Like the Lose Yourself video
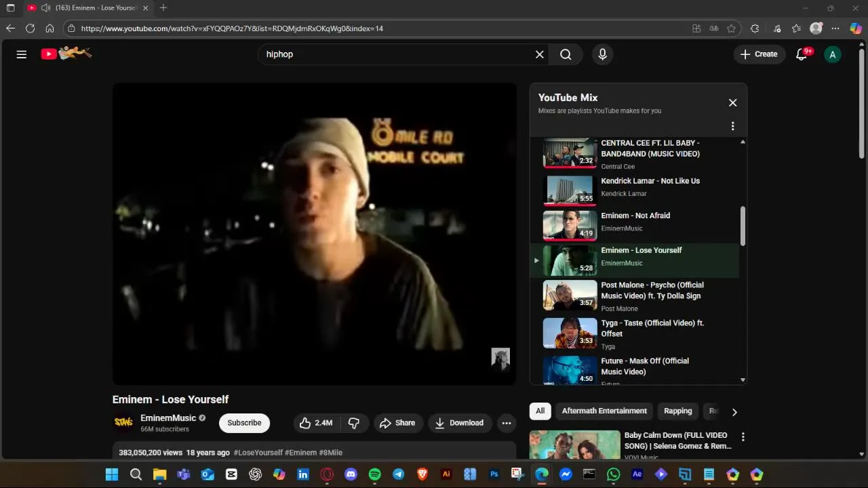The height and width of the screenshot is (488, 868). click(x=316, y=423)
